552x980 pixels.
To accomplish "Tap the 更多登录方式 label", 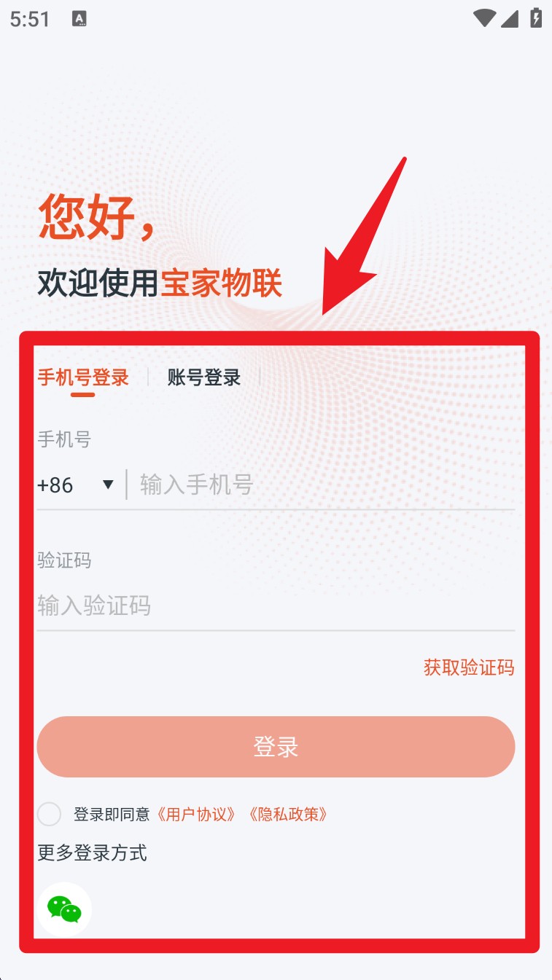I will click(x=93, y=853).
